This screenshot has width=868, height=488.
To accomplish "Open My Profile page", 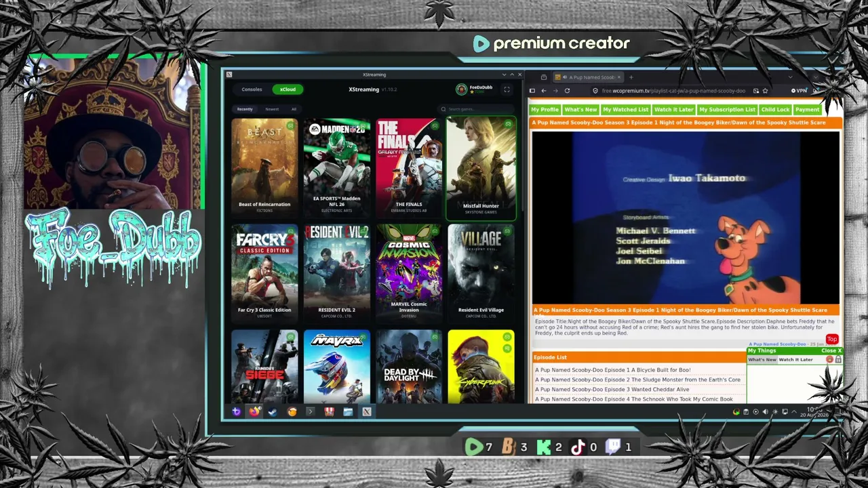I will (545, 110).
